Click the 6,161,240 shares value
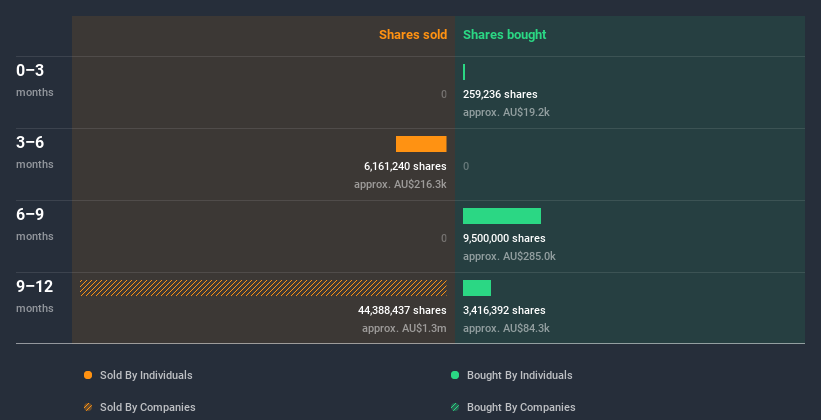The height and width of the screenshot is (420, 821). (405, 166)
